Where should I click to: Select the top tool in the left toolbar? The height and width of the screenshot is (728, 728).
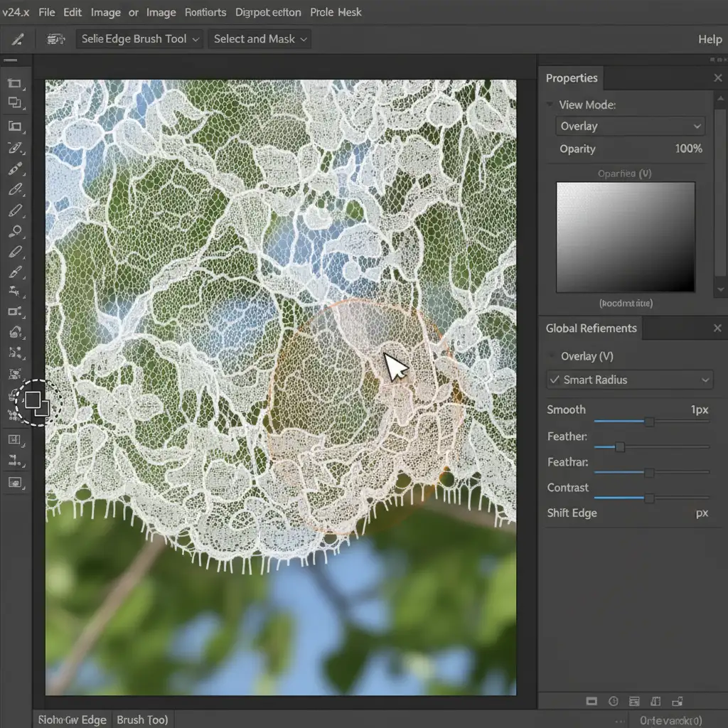click(15, 83)
